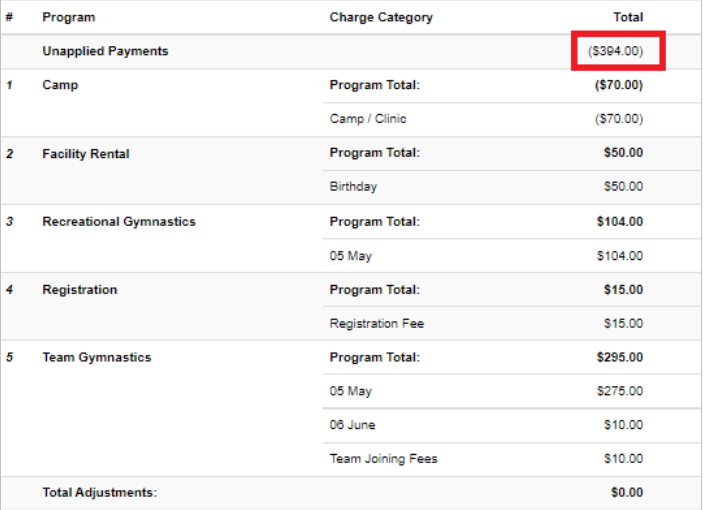This screenshot has height=510, width=704.
Task: Click the # column header
Action: tap(9, 18)
